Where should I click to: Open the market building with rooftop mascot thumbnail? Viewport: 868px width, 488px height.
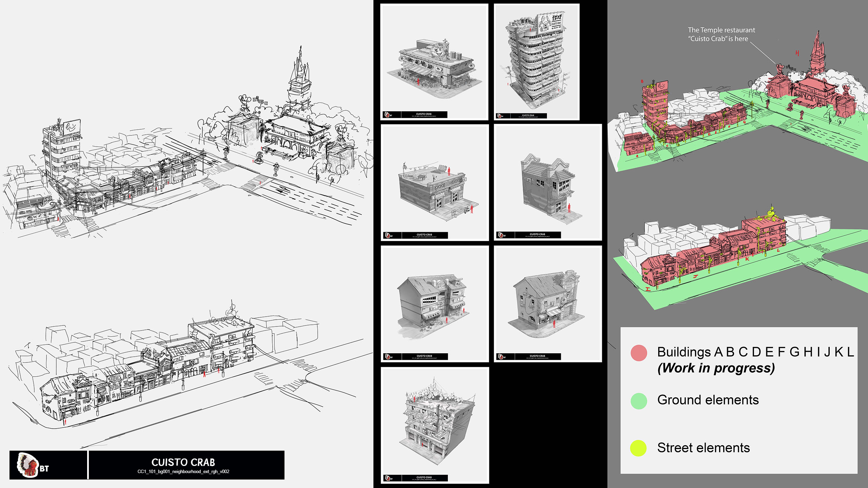[x=434, y=61]
